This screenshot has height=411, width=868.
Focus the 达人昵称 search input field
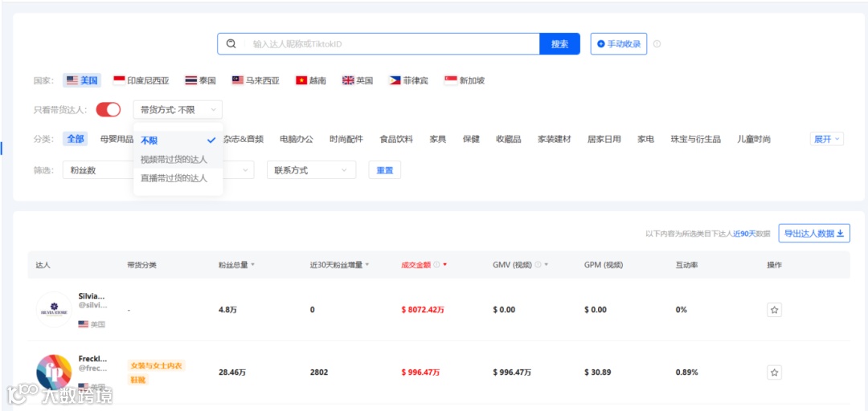(393, 43)
